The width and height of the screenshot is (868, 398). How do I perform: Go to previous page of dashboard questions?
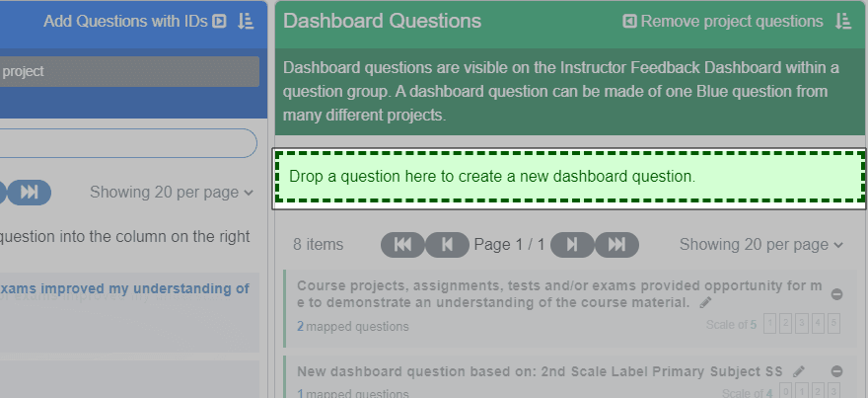click(x=447, y=245)
